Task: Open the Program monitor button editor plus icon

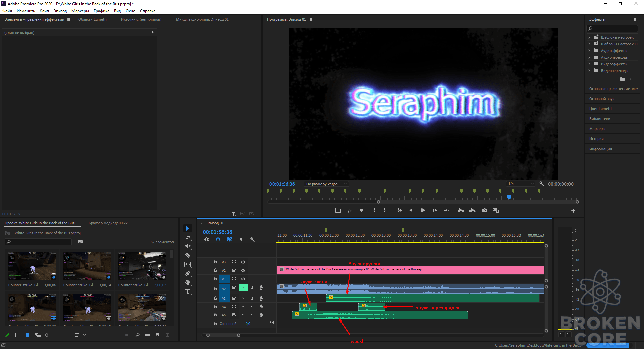Action: pyautogui.click(x=573, y=211)
